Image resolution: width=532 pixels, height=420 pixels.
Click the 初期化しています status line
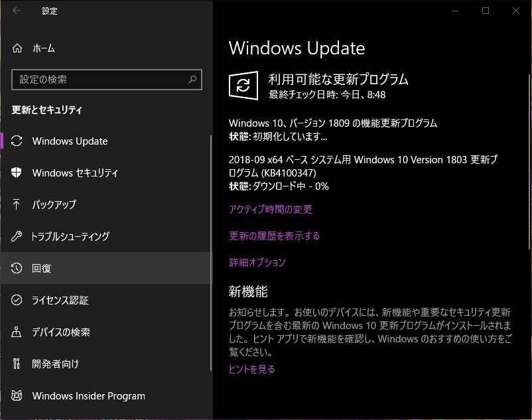pyautogui.click(x=278, y=137)
